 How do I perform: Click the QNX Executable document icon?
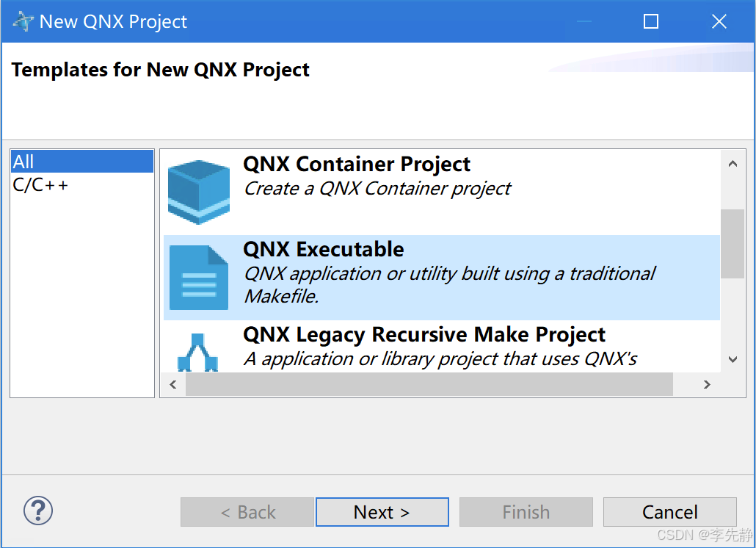[198, 276]
